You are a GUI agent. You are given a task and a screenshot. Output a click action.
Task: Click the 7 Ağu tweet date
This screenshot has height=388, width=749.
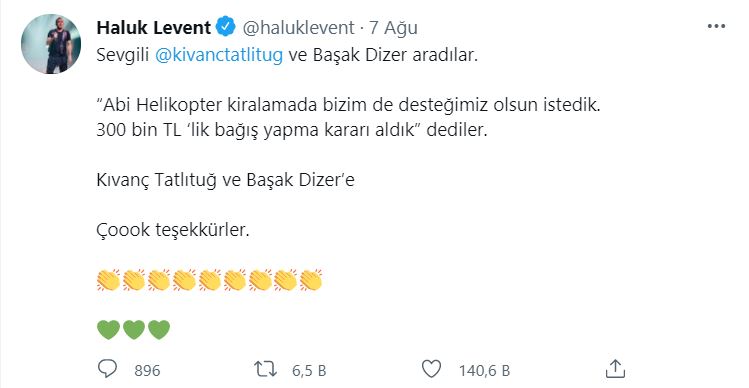[393, 28]
